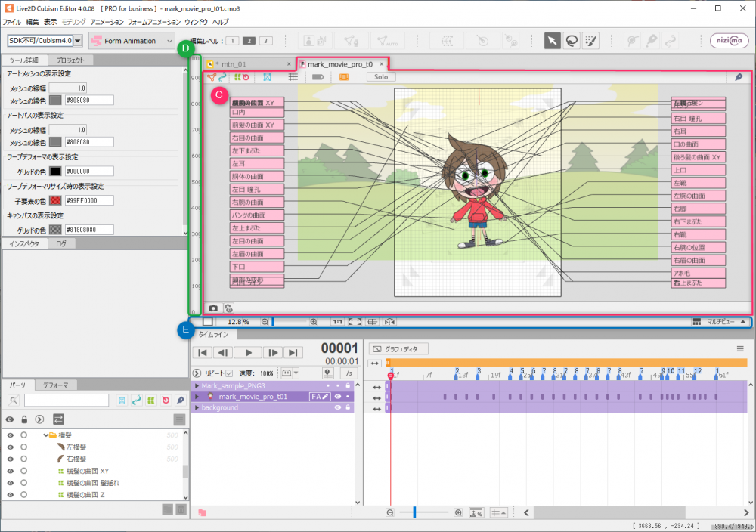
Task: Select the arrow selection tool
Action: pyautogui.click(x=552, y=41)
